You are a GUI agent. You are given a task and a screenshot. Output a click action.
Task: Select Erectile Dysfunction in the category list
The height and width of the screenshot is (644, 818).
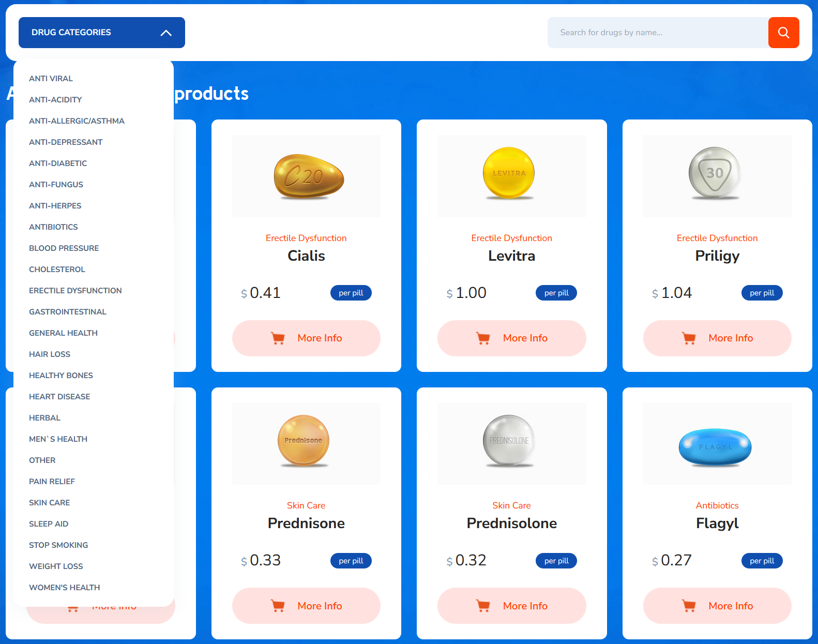75,291
